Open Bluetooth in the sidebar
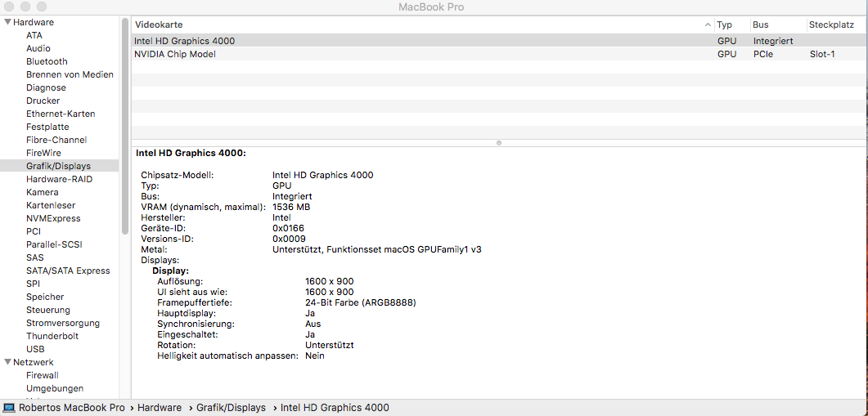This screenshot has height=416, width=868. pyautogui.click(x=47, y=61)
